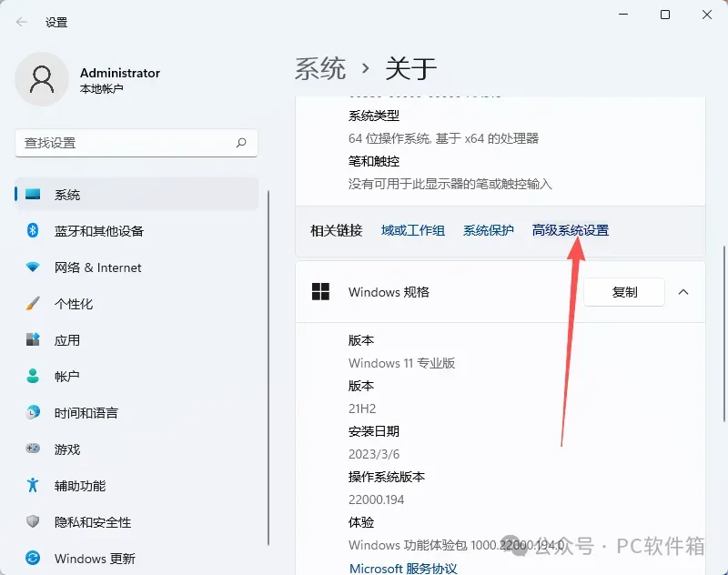728x575 pixels.
Task: Copy Windows 规格 with 复制 button
Action: (x=624, y=292)
